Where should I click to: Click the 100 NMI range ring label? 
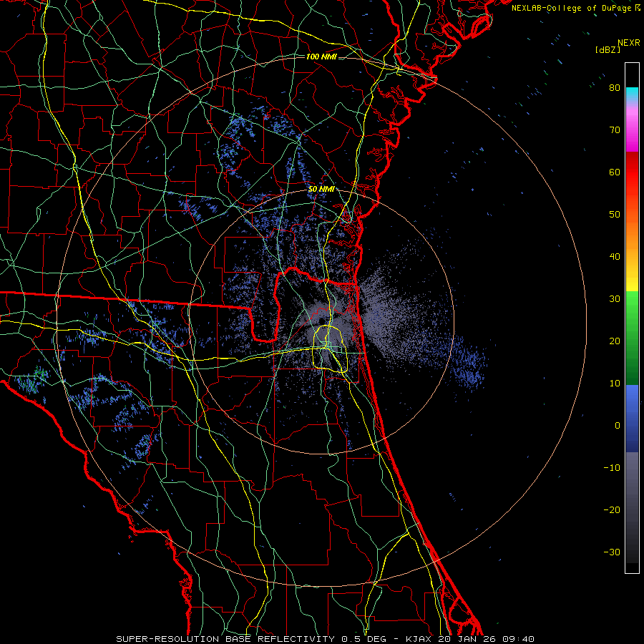tap(321, 57)
